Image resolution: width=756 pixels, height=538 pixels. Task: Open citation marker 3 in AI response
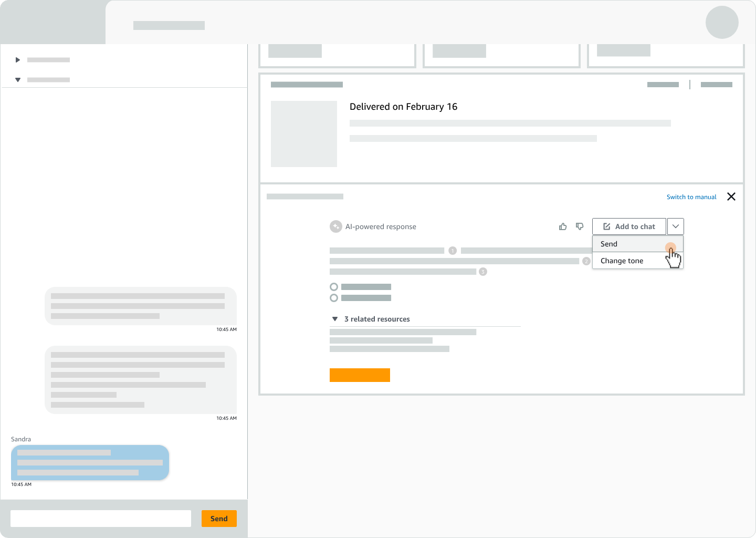coord(483,272)
